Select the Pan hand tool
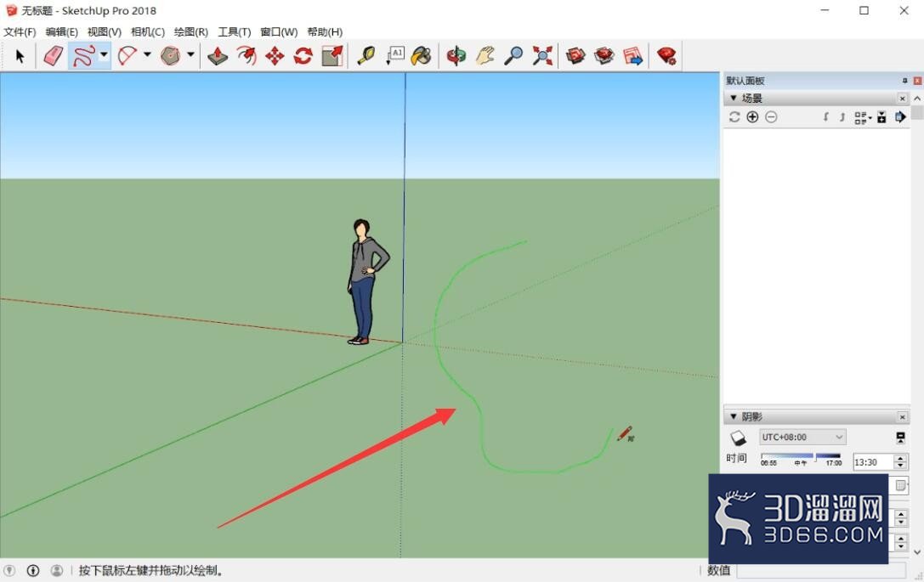Image resolution: width=924 pixels, height=582 pixels. coord(485,57)
